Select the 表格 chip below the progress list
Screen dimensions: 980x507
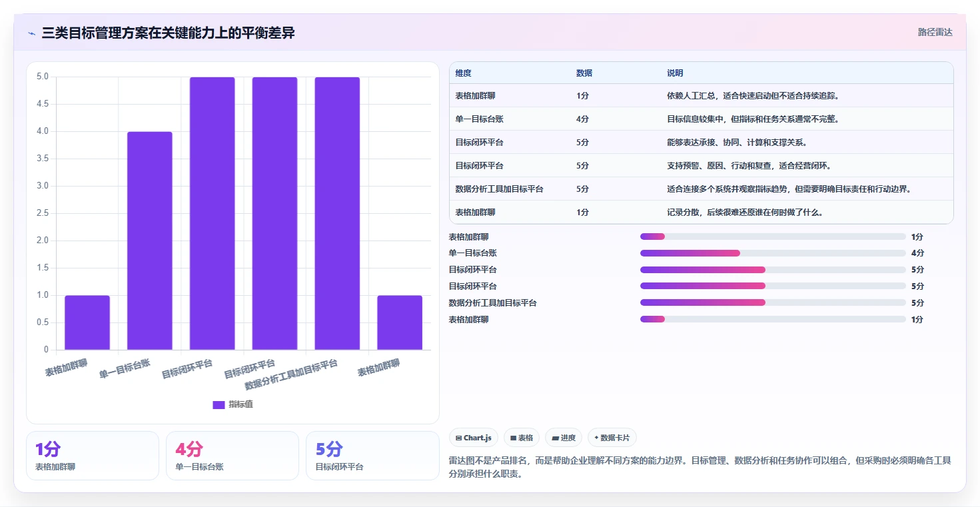[522, 438]
